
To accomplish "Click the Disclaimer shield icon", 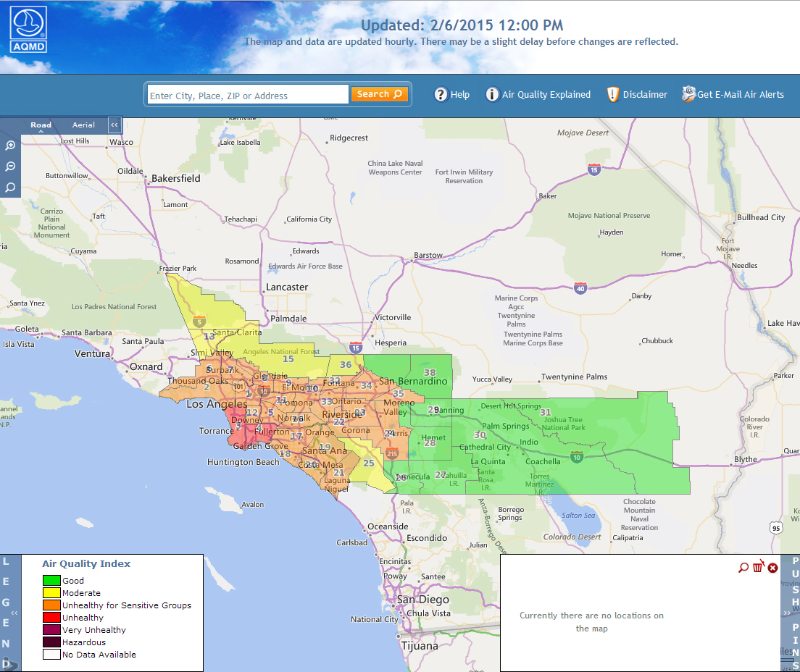I will tap(613, 95).
